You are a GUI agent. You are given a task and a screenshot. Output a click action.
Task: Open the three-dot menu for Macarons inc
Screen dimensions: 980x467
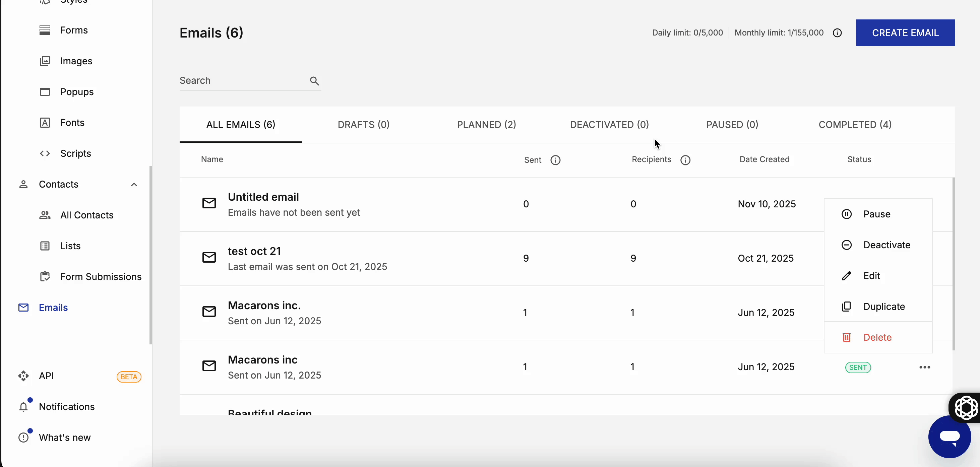[924, 367]
